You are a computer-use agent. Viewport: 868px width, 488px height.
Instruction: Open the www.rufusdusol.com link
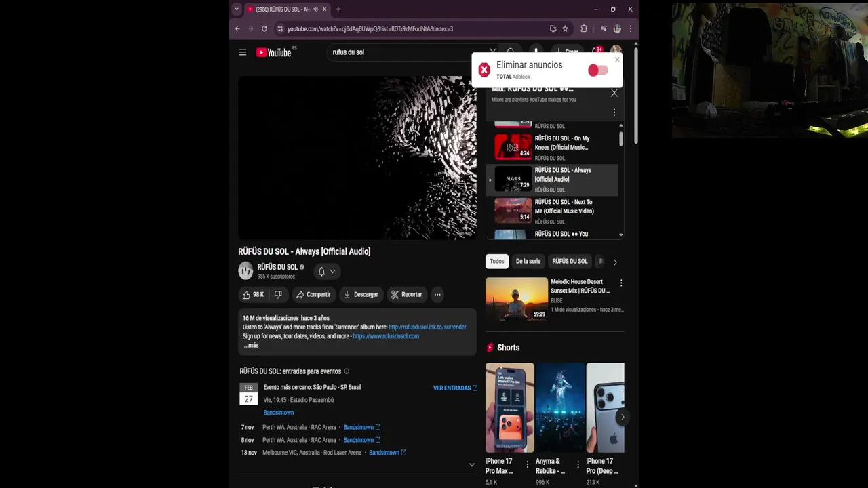point(386,336)
